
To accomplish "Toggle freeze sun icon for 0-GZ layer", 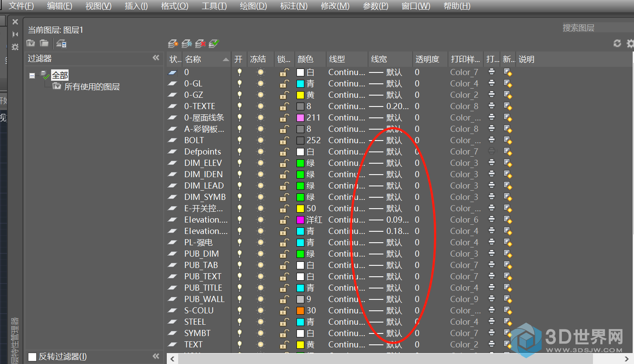I will click(x=261, y=95).
